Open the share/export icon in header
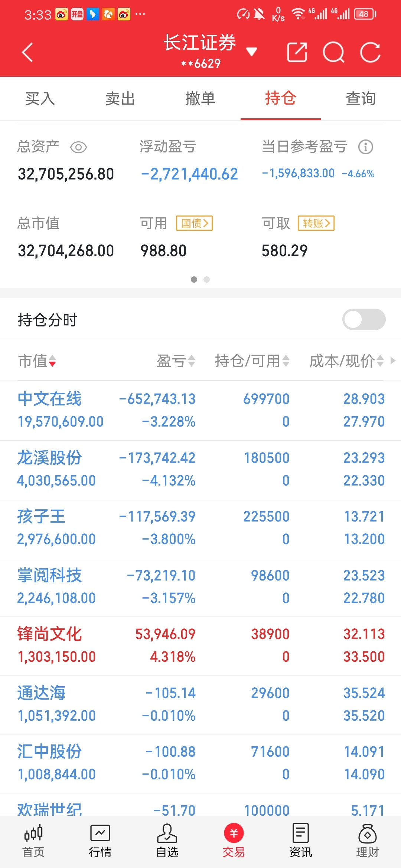 pos(297,52)
